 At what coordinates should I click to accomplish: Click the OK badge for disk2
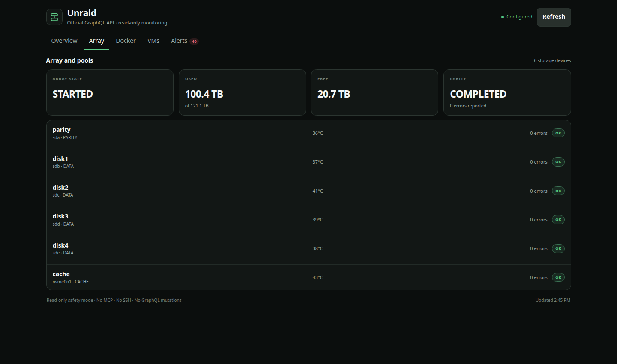[x=558, y=191]
